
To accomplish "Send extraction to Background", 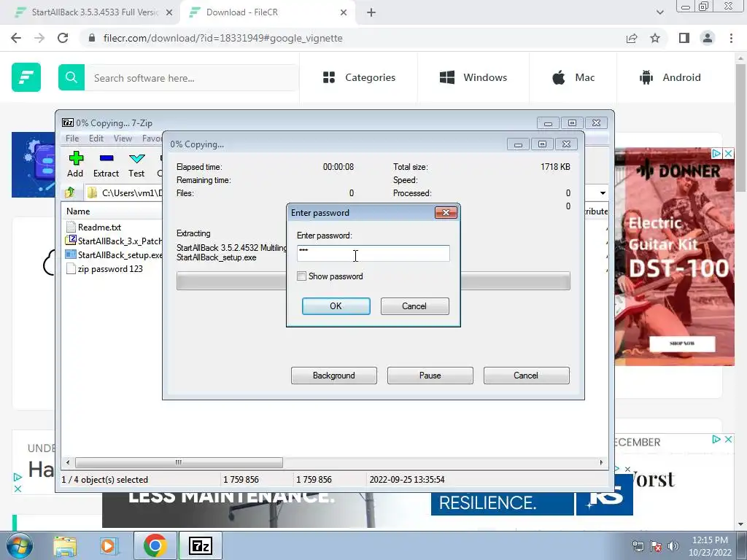I will pyautogui.click(x=334, y=376).
